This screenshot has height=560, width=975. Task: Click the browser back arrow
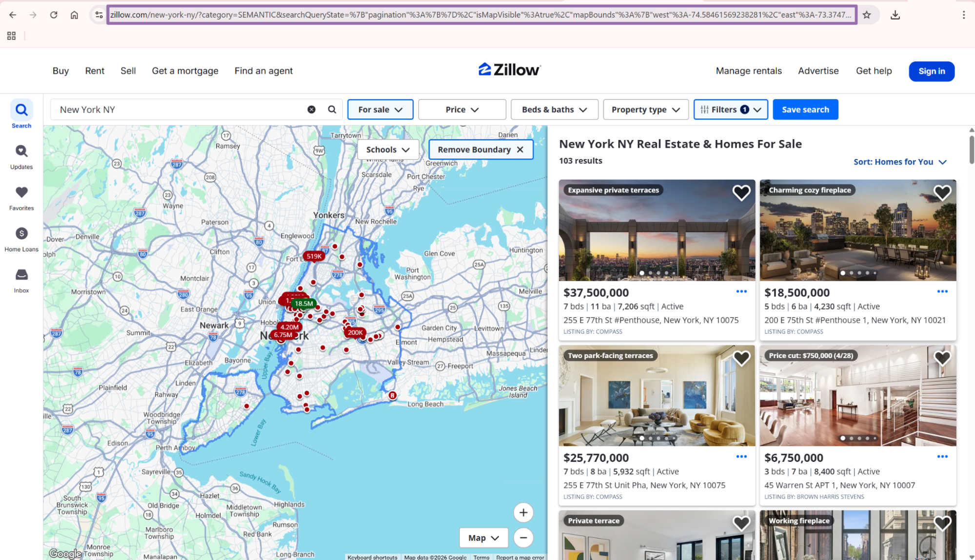[13, 15]
